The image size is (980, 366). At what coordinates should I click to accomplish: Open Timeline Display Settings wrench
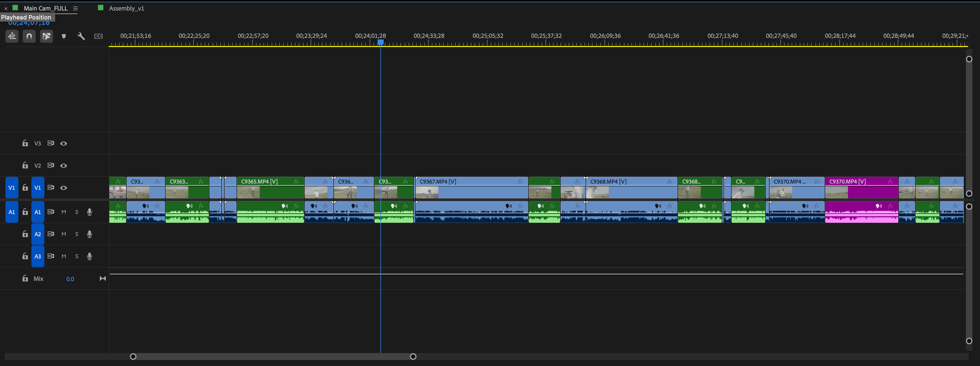click(x=81, y=36)
